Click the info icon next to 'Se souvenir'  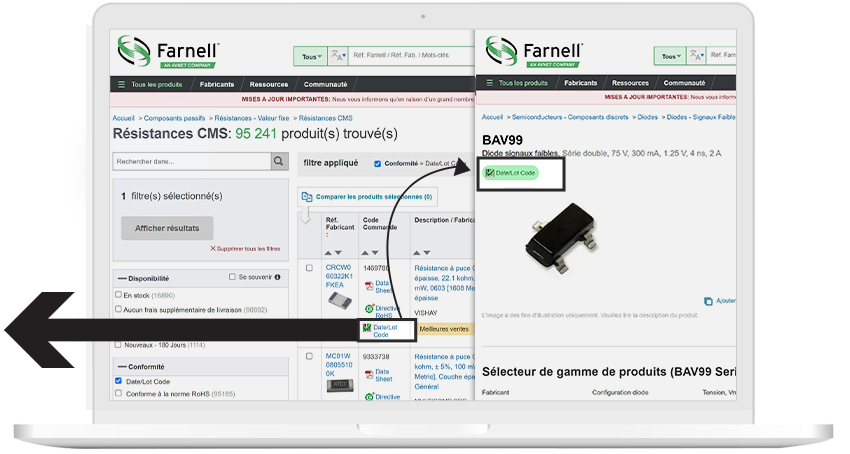pos(277,277)
